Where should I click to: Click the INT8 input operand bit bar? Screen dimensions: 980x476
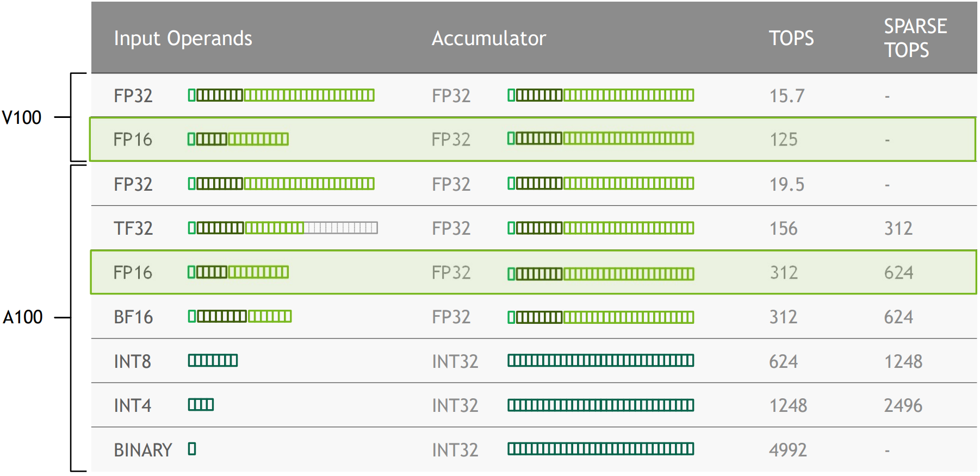tap(213, 360)
